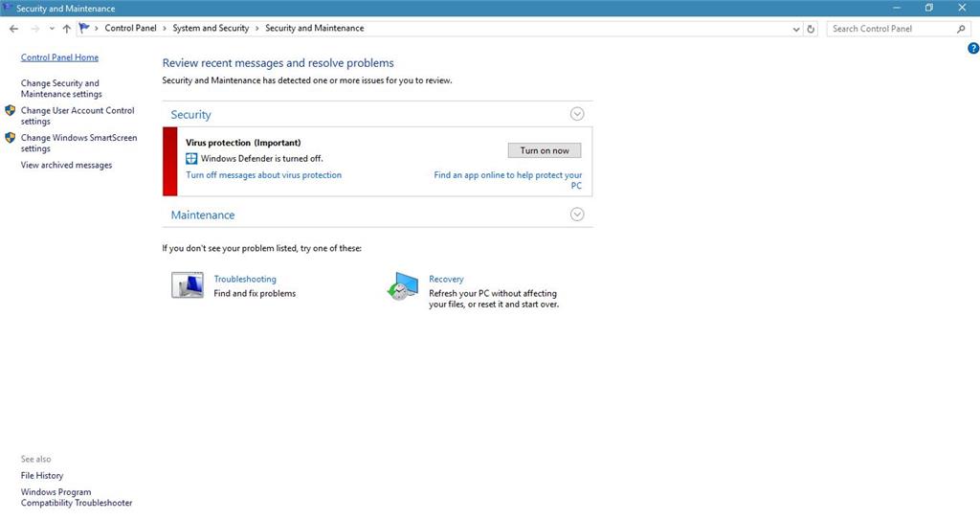Click Turn on now button

(545, 150)
